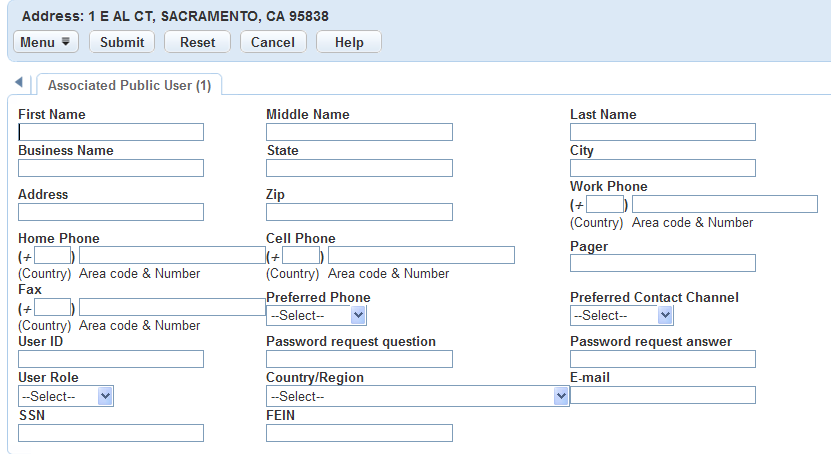The image size is (831, 454).
Task: Click the E-mail input field
Action: tap(662, 395)
